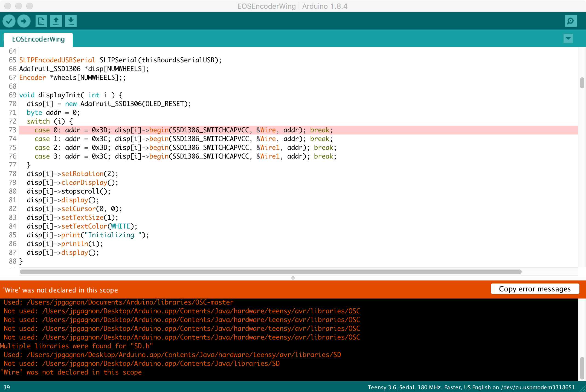
Task: Open the tab options dropdown arrow
Action: pyautogui.click(x=568, y=39)
